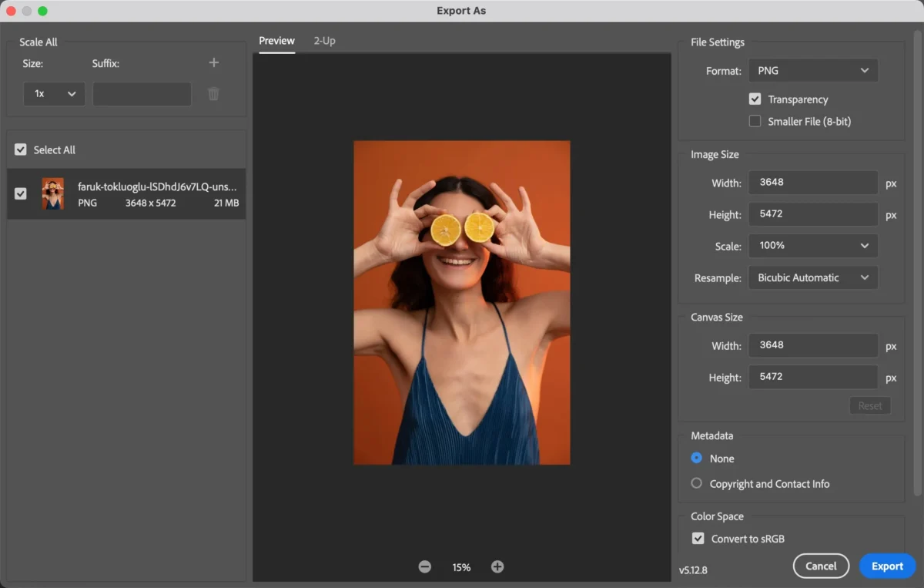This screenshot has width=924, height=588.
Task: Click the Export button
Action: [x=887, y=566]
